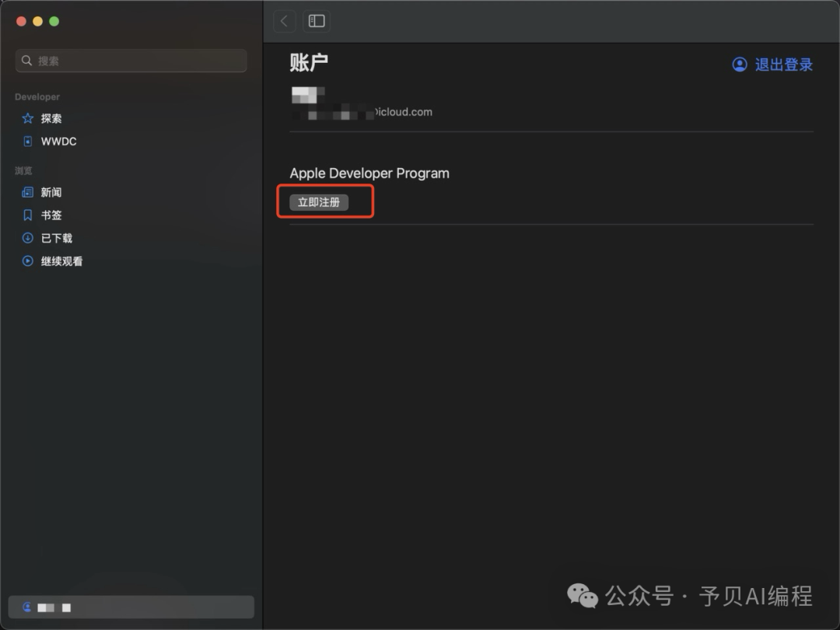Click the back chevron in the toolbar
This screenshot has width=840, height=630.
click(285, 22)
